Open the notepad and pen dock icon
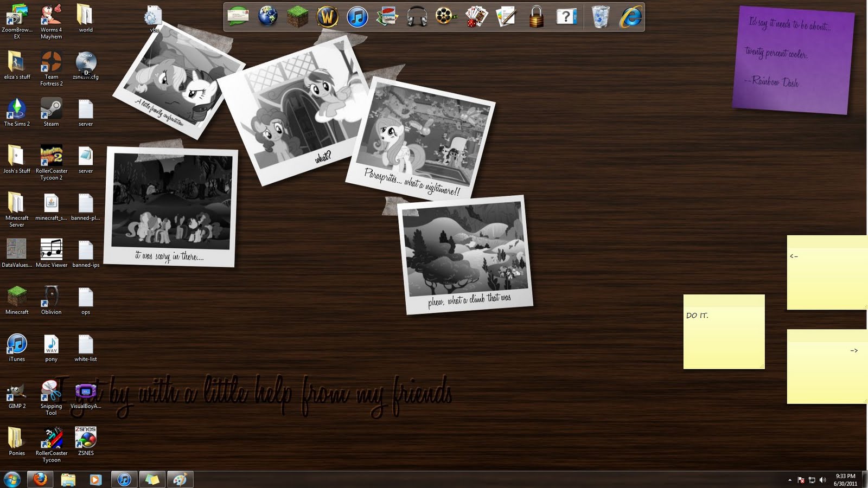Screen dimensions: 868x488 pos(506,17)
